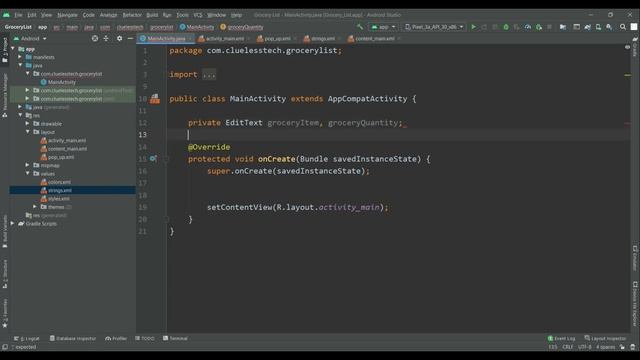Click the Stop icon in the run toolbar

(549, 27)
